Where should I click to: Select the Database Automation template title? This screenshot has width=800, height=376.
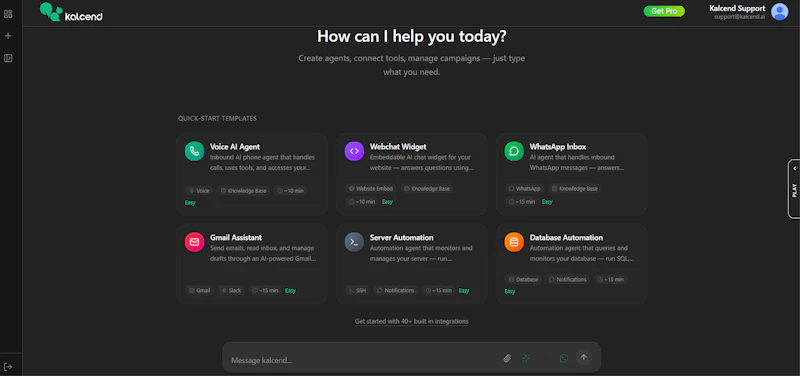[566, 238]
